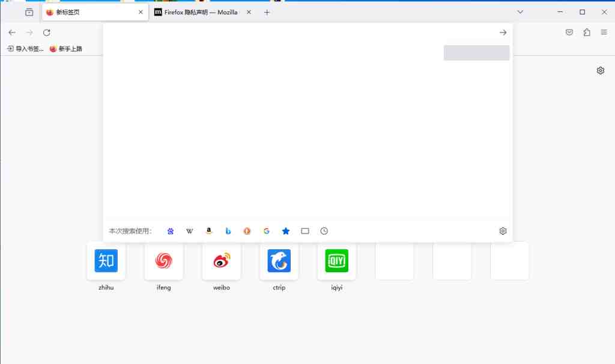The height and width of the screenshot is (364, 615).
Task: Open search settings with the gear icon
Action: [x=503, y=231]
